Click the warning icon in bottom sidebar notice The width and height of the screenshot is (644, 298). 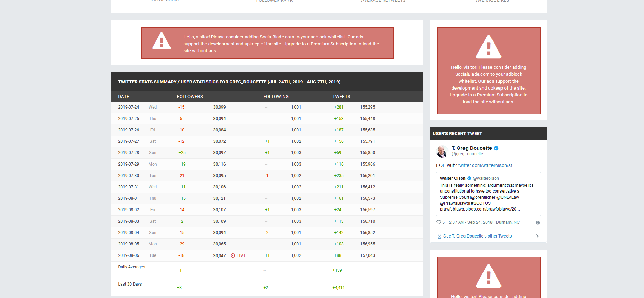click(488, 276)
